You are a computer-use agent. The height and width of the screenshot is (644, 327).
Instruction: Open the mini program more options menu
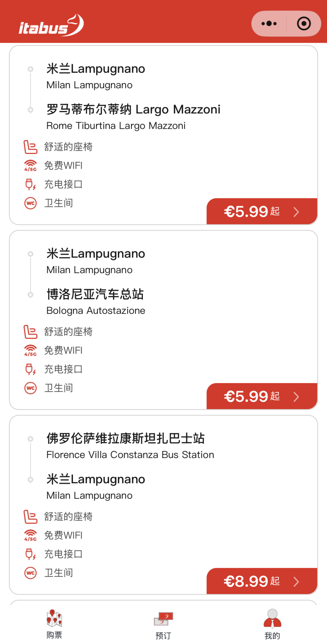pos(269,24)
